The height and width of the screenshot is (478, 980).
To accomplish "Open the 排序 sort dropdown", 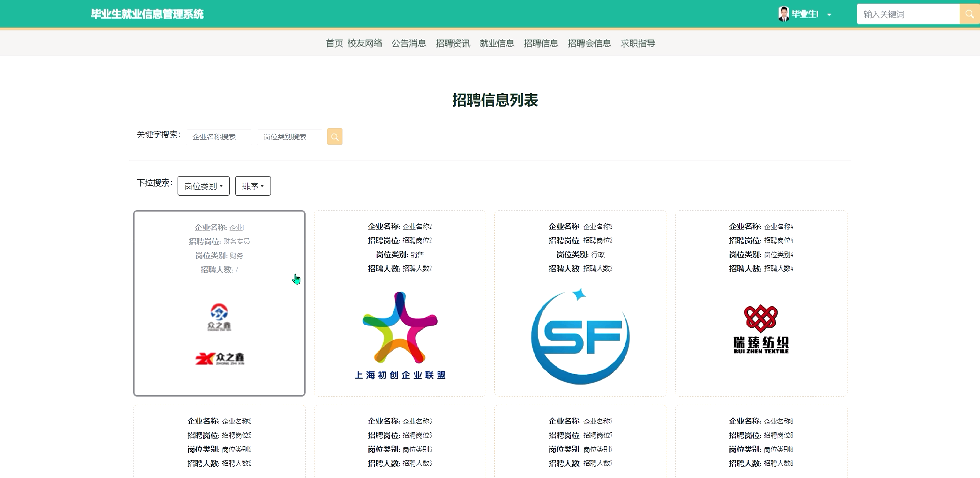I will pyautogui.click(x=253, y=186).
